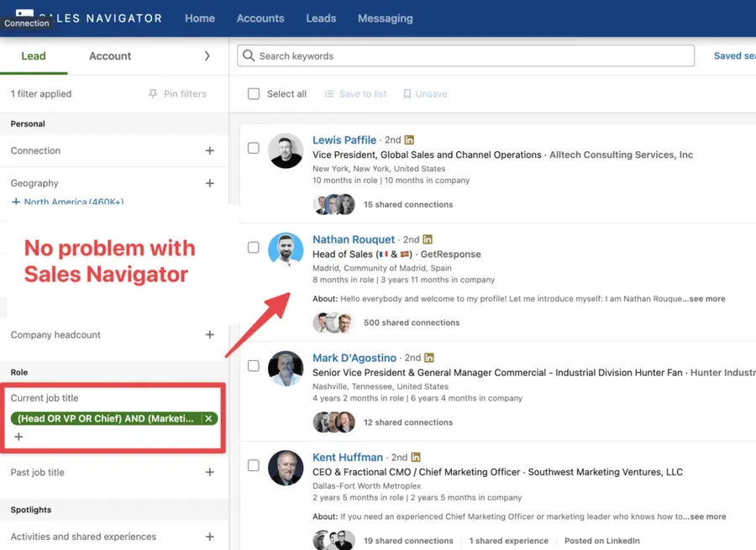Viewport: 756px width, 550px height.
Task: Click Kent Huffman's shared connections avatars
Action: (x=334, y=541)
